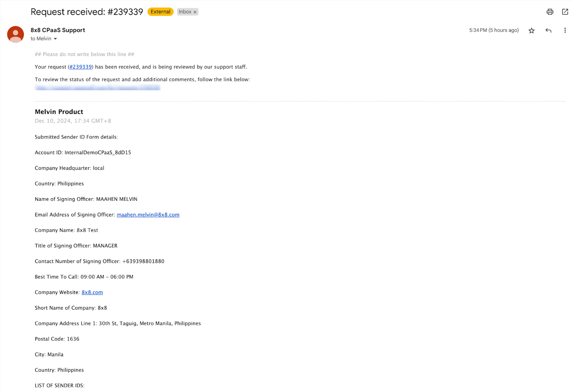Expand recipient details next to "to Melvin"
The height and width of the screenshot is (392, 571).
(55, 39)
